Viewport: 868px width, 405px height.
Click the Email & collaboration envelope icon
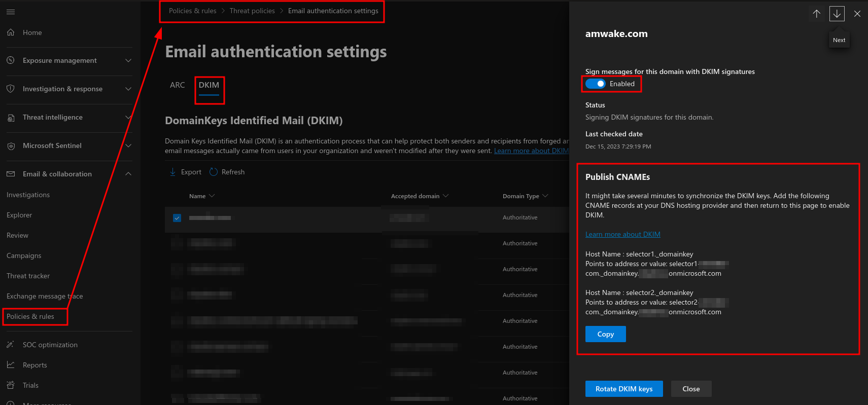(11, 174)
